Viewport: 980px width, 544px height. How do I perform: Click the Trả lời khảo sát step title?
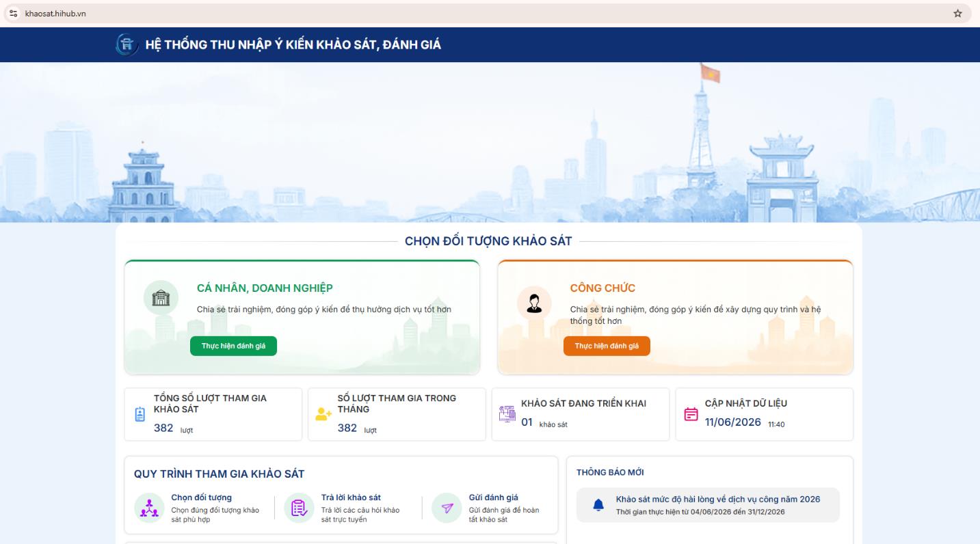click(x=351, y=498)
